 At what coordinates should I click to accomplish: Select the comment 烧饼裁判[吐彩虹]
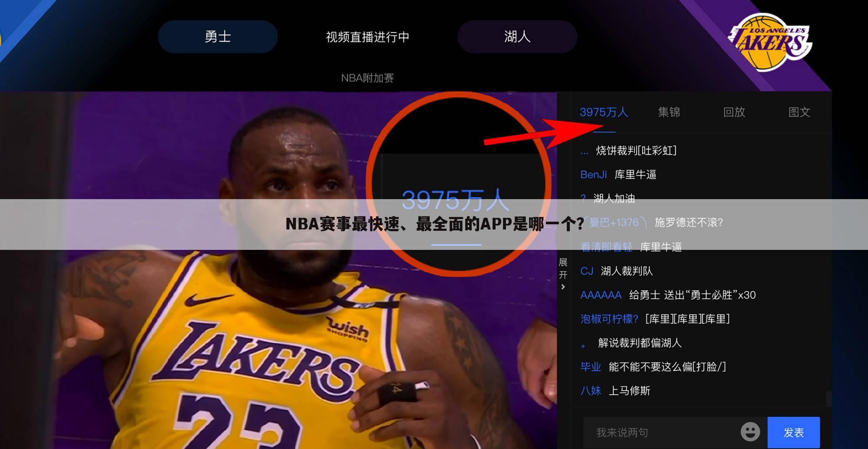tap(636, 151)
